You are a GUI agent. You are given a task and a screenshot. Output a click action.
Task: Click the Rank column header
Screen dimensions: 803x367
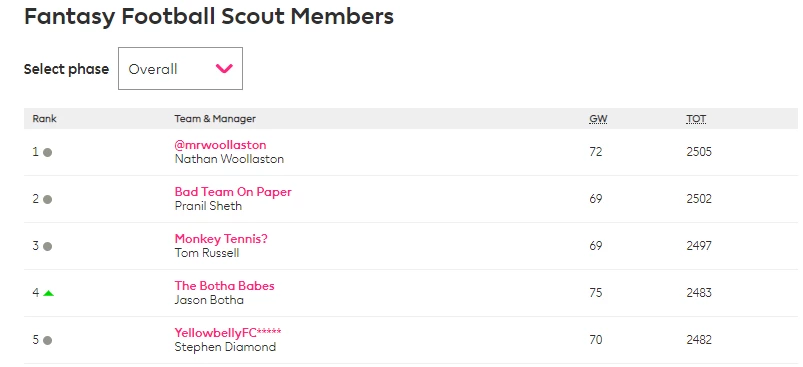pyautogui.click(x=45, y=119)
